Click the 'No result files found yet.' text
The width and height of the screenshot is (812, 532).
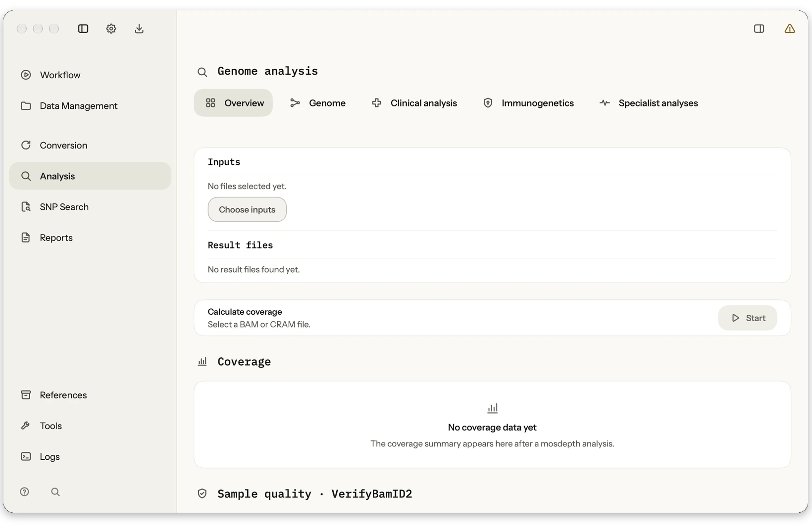click(x=254, y=270)
